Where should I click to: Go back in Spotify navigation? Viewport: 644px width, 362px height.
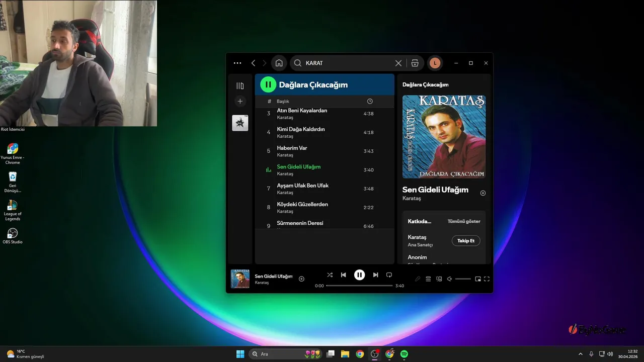[253, 63]
